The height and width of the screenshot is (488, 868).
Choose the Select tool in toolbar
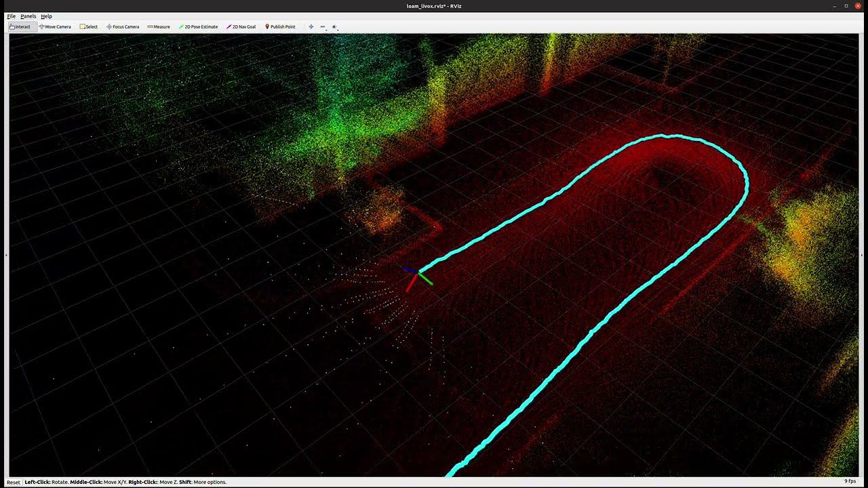pos(89,27)
